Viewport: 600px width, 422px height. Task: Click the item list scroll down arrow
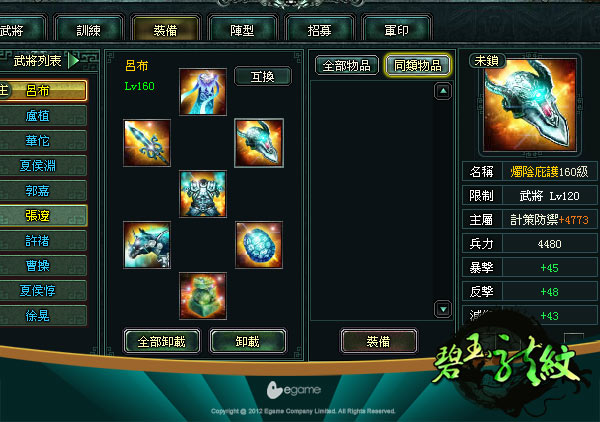[443, 309]
